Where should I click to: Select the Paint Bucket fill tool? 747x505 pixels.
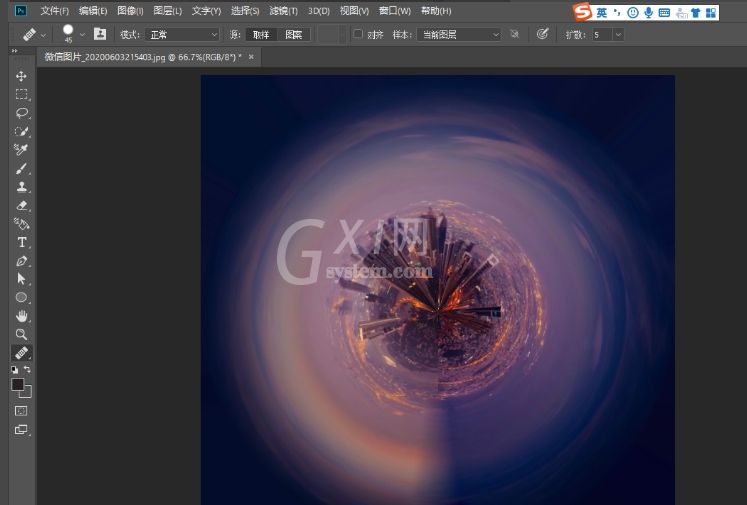(21, 224)
